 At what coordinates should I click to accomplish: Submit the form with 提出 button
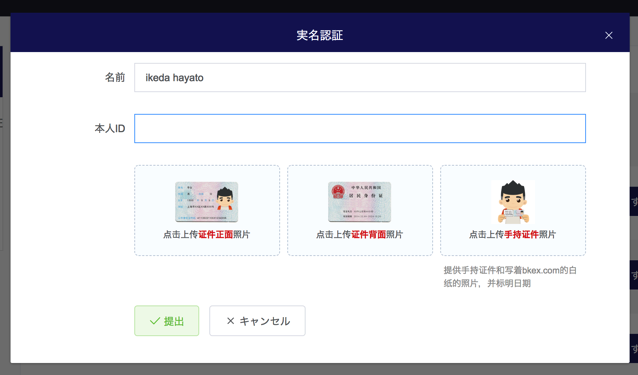(x=167, y=321)
